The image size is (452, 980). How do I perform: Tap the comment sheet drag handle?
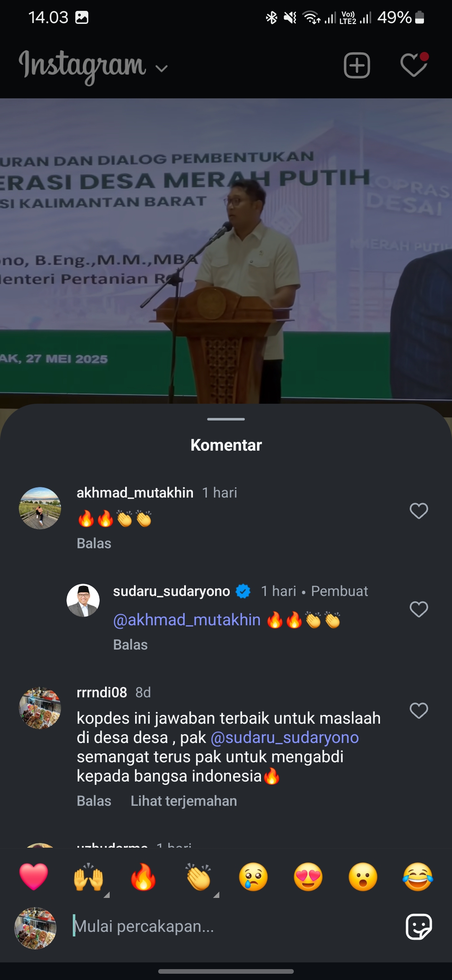(x=226, y=419)
